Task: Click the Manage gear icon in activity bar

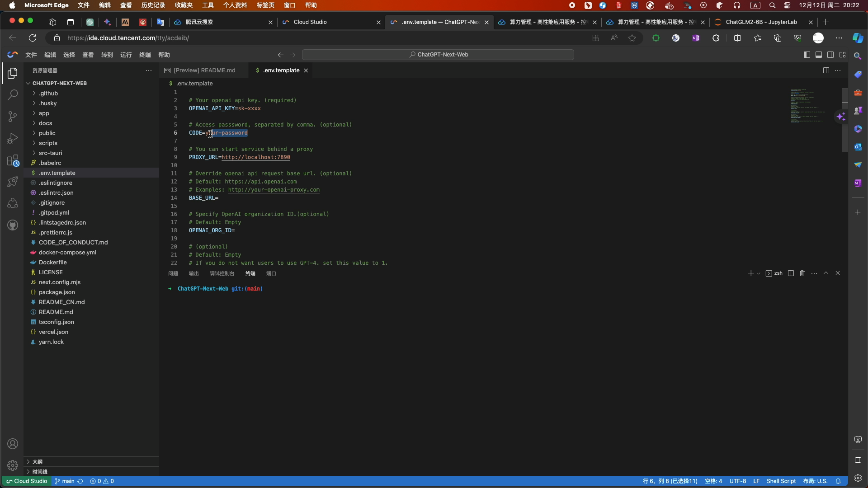Action: pos(13,465)
